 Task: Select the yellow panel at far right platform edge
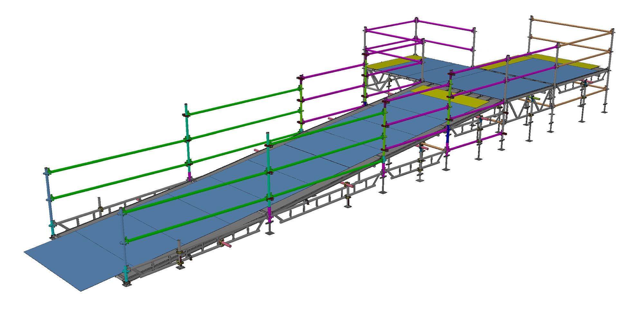point(576,64)
